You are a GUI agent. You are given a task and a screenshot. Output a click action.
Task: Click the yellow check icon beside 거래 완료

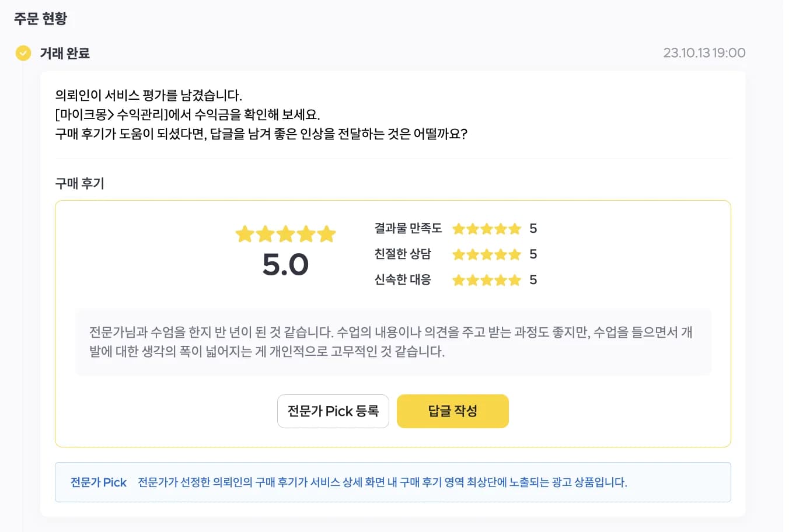point(23,53)
